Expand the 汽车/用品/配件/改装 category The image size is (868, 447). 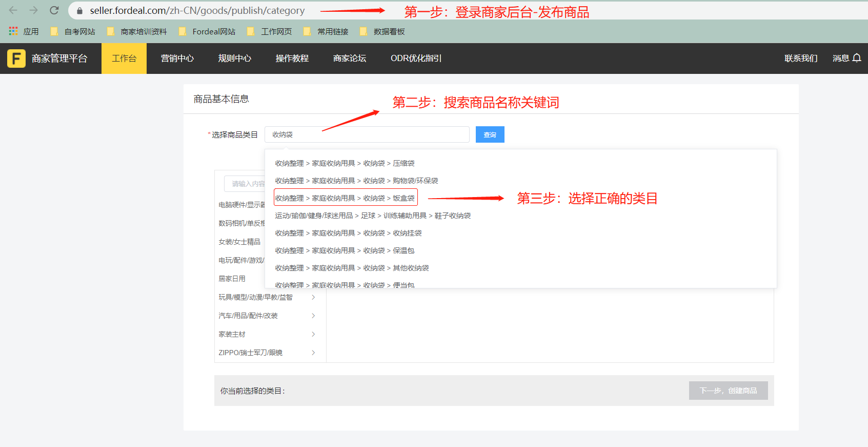pyautogui.click(x=313, y=316)
